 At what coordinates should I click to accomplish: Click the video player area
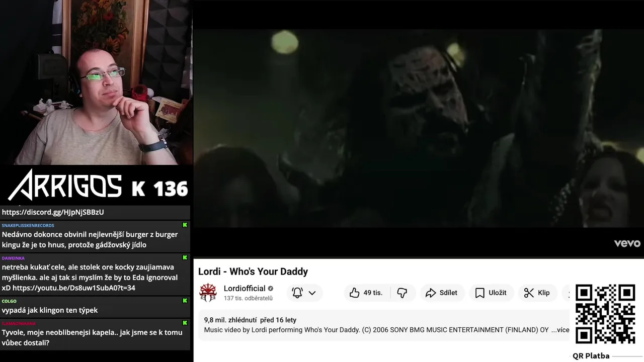[x=419, y=128]
